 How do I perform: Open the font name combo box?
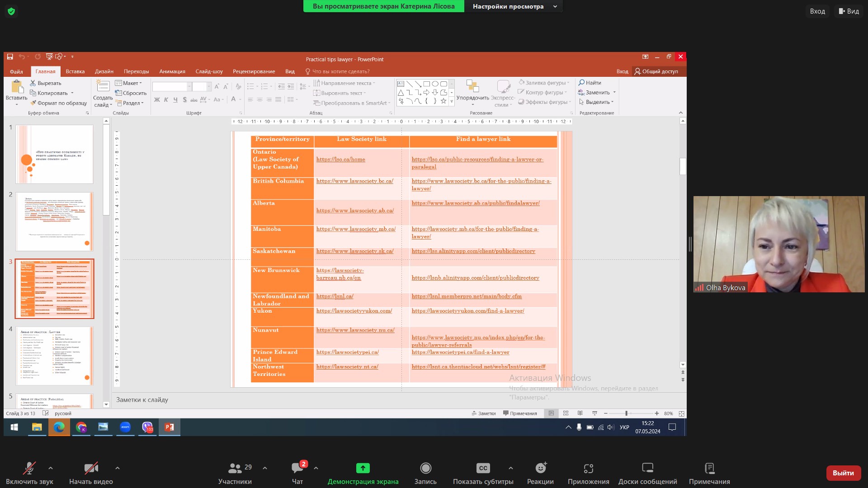click(172, 86)
